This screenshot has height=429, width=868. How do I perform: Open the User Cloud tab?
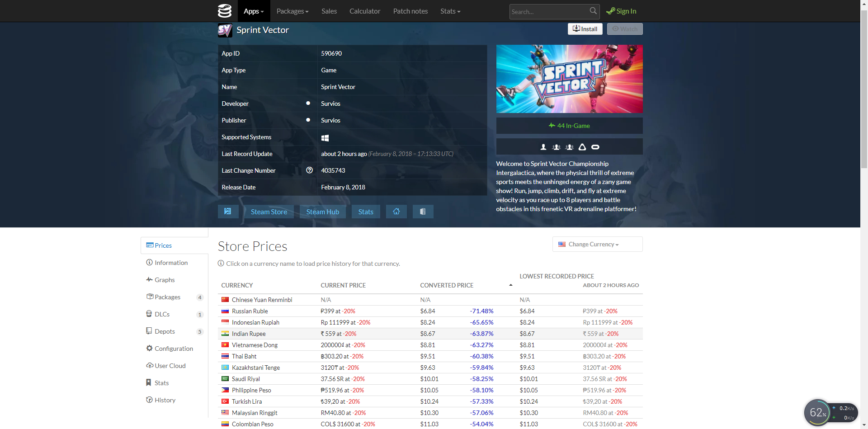pos(175,366)
